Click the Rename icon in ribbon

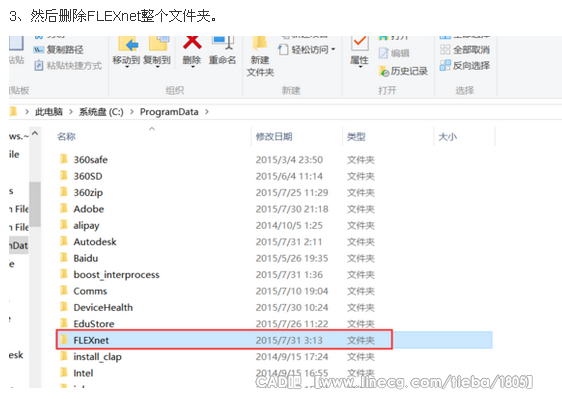(x=223, y=42)
